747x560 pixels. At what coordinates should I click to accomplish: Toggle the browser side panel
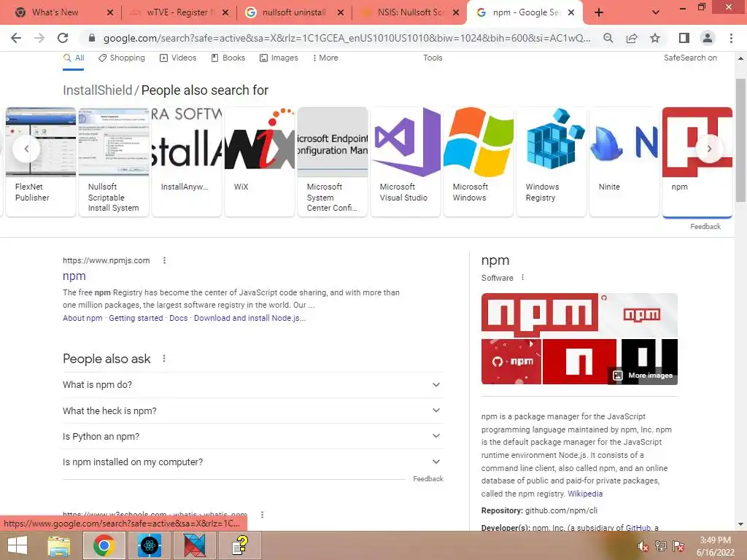tap(684, 38)
